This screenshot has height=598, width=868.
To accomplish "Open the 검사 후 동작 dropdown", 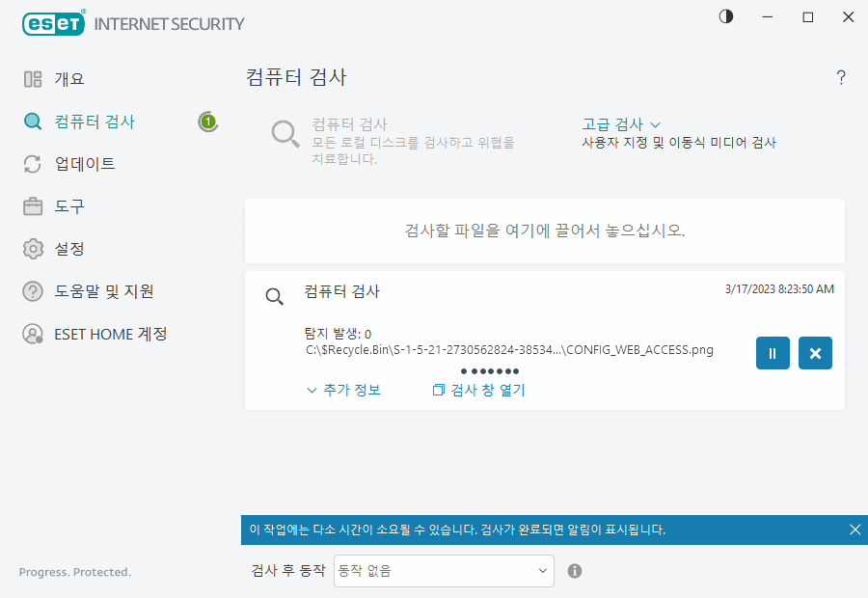I will point(443,571).
